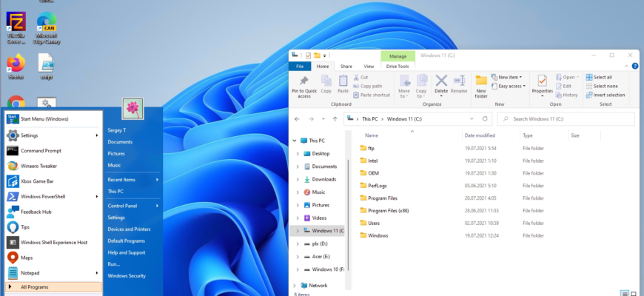644x296 pixels.
Task: Open the Drive Tools tab
Action: click(x=398, y=67)
